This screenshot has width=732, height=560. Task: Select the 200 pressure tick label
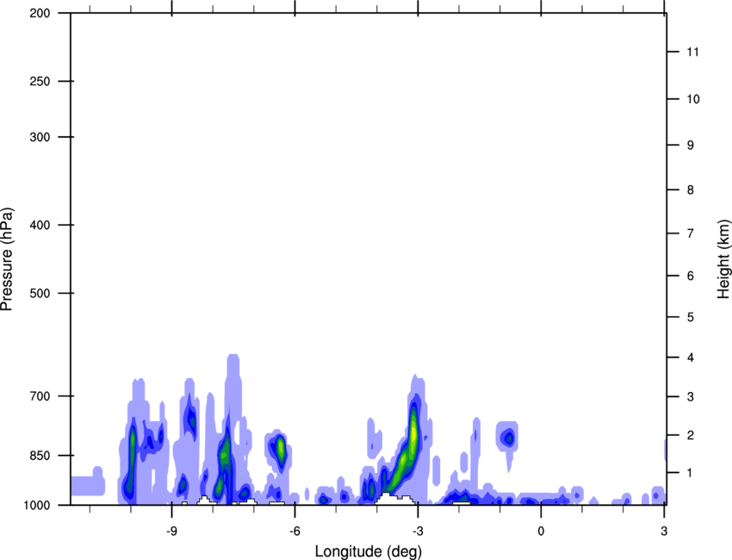pyautogui.click(x=40, y=13)
